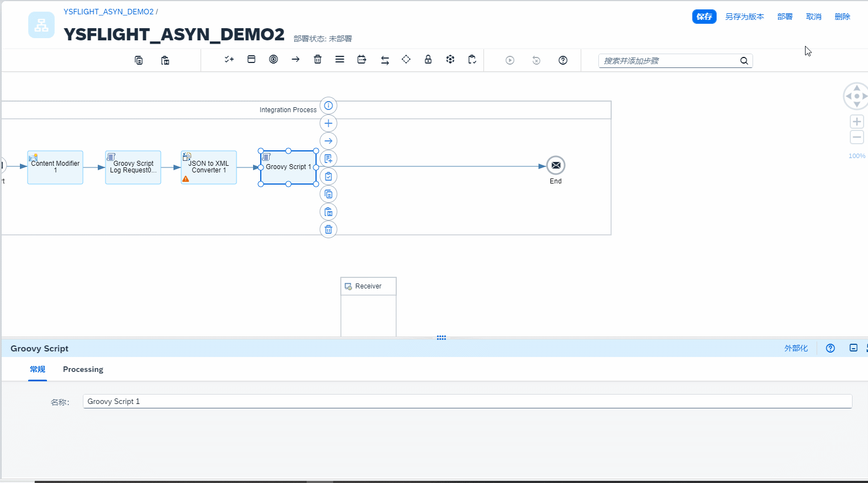Click the plus bubble next to Groovy Script 1
868x483 pixels.
point(328,123)
